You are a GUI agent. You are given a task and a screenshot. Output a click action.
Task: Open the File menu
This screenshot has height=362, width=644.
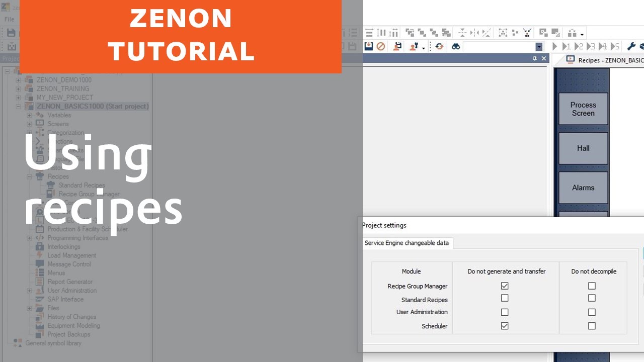pos(9,19)
